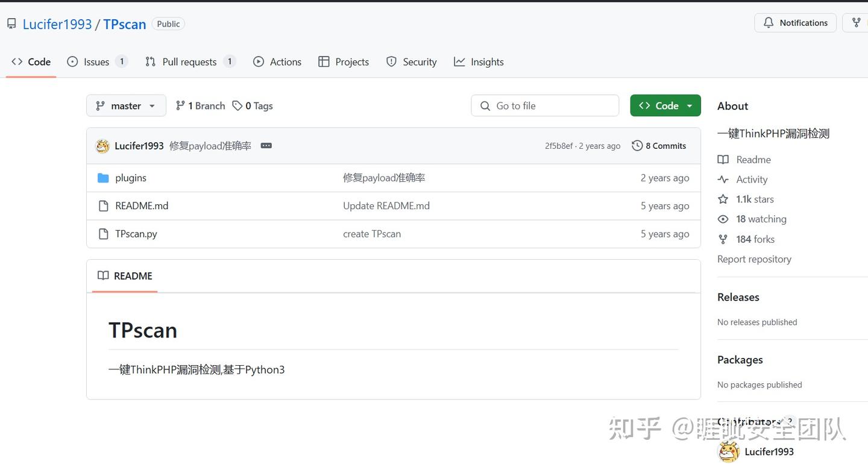The image size is (868, 464).
Task: View the 0 Tags link
Action: coord(253,106)
